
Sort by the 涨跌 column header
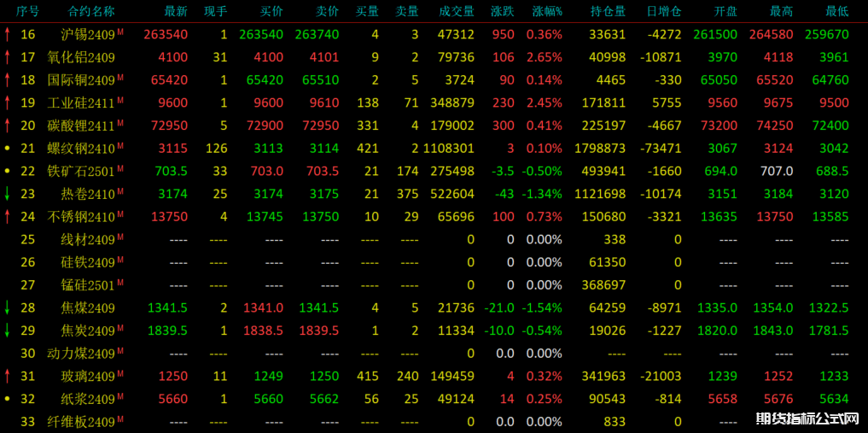(502, 11)
